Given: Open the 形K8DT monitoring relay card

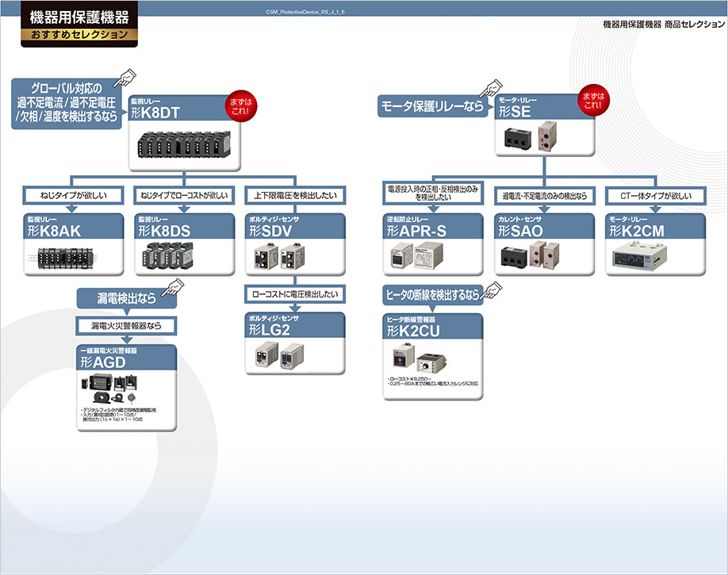Looking at the screenshot, I should [x=184, y=133].
